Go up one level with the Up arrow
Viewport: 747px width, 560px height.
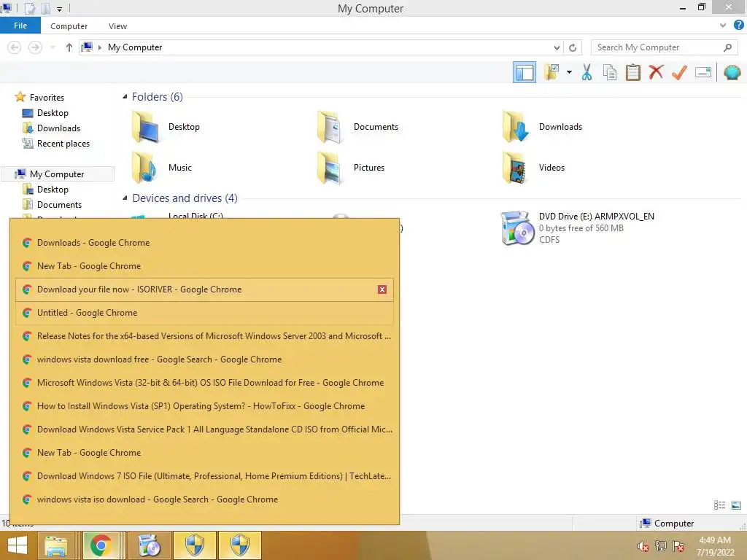[69, 47]
